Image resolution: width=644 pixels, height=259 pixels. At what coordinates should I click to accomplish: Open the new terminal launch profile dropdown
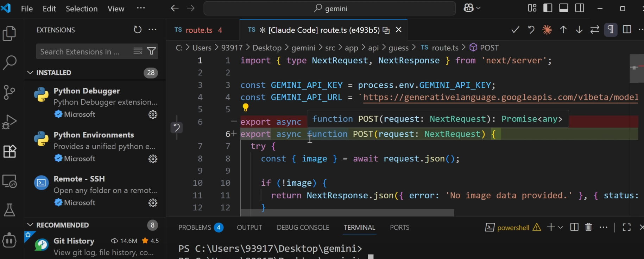pyautogui.click(x=561, y=228)
